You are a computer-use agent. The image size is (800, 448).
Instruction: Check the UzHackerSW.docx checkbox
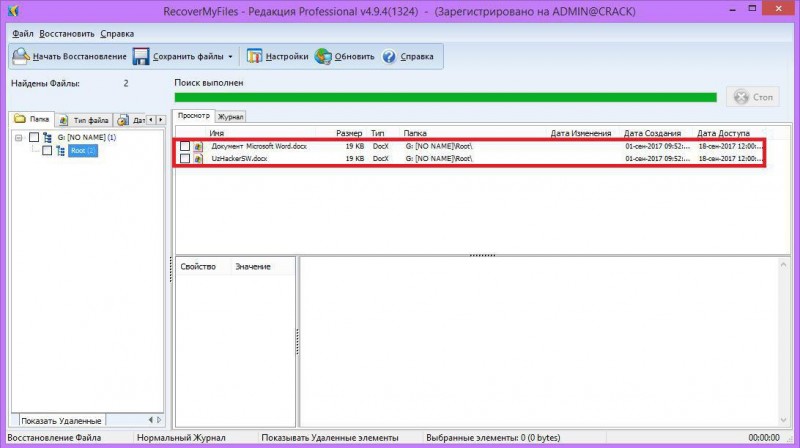click(185, 159)
